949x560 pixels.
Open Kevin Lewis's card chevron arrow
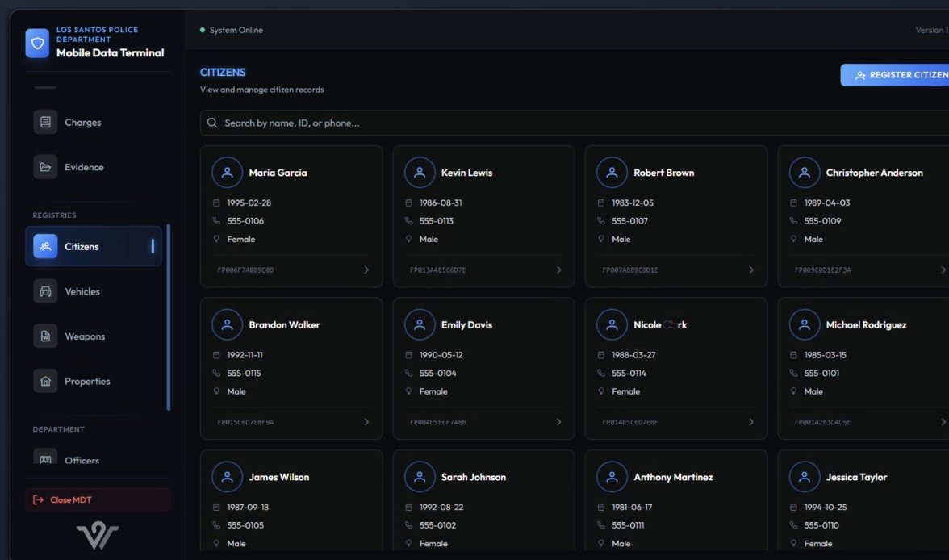point(558,270)
